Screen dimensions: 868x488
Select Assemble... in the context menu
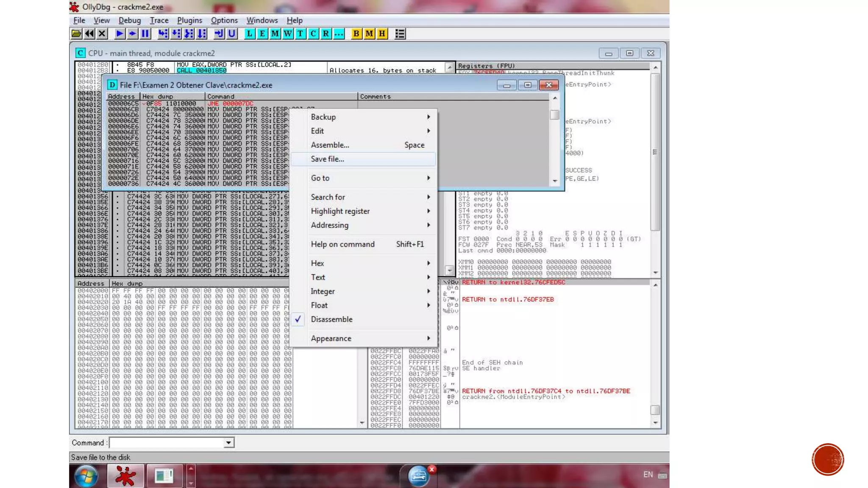[330, 145]
